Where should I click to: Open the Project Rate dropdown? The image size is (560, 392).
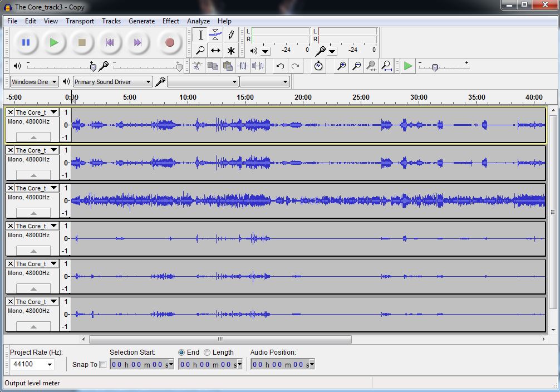pyautogui.click(x=50, y=365)
